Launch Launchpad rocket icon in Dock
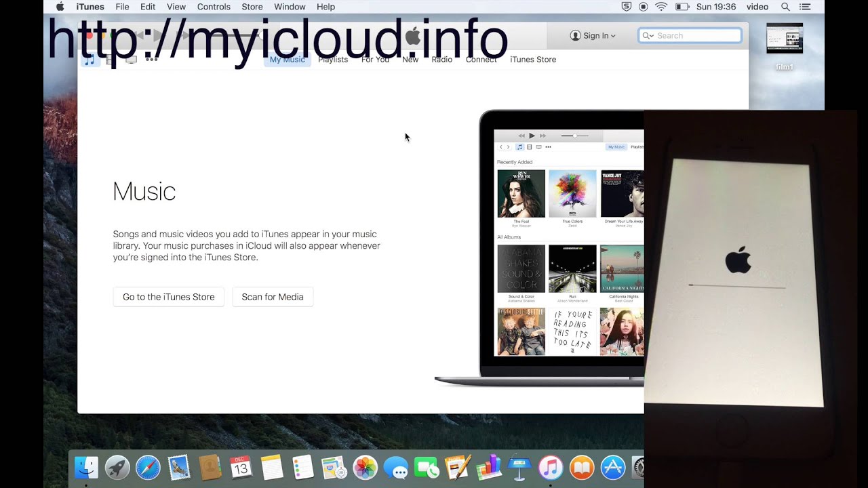 (x=117, y=468)
